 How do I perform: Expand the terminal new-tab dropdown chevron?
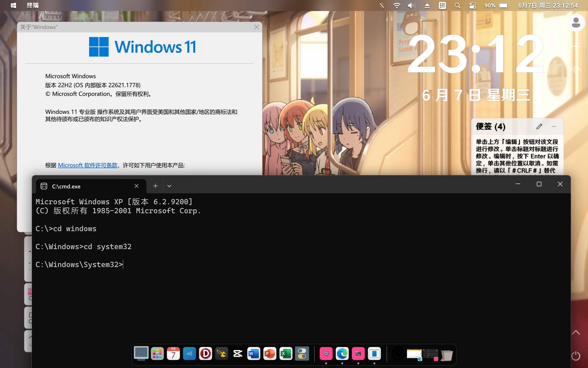[169, 186]
